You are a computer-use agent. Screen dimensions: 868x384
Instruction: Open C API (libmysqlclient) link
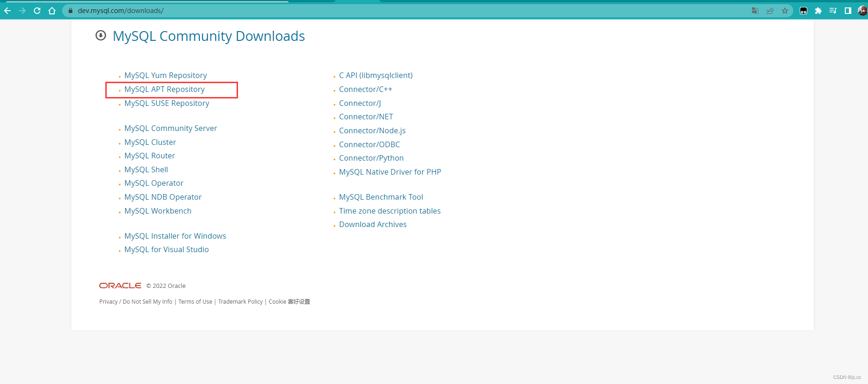pos(376,75)
